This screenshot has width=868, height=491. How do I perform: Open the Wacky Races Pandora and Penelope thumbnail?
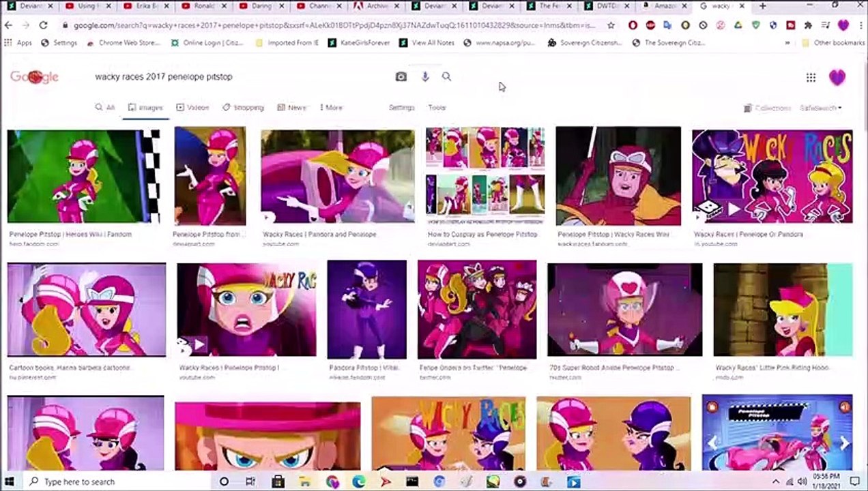[337, 176]
